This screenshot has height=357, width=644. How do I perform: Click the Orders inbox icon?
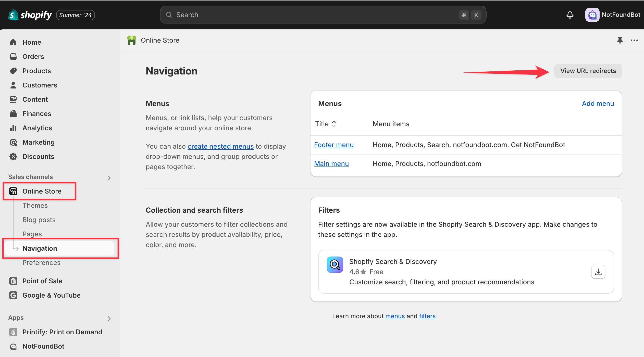13,56
